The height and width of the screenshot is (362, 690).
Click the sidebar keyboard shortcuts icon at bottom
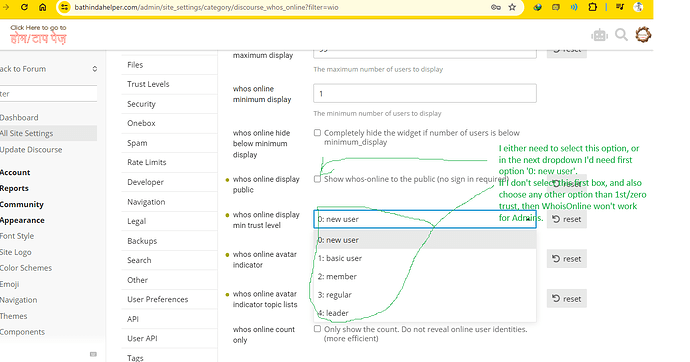click(x=93, y=354)
